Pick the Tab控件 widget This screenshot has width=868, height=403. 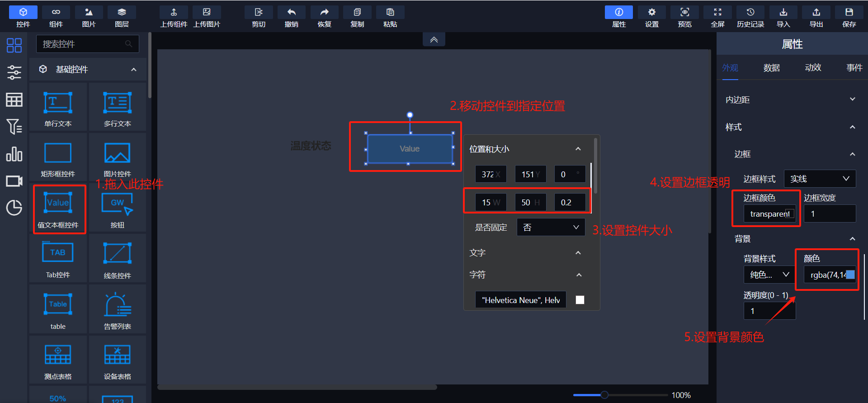tap(58, 259)
